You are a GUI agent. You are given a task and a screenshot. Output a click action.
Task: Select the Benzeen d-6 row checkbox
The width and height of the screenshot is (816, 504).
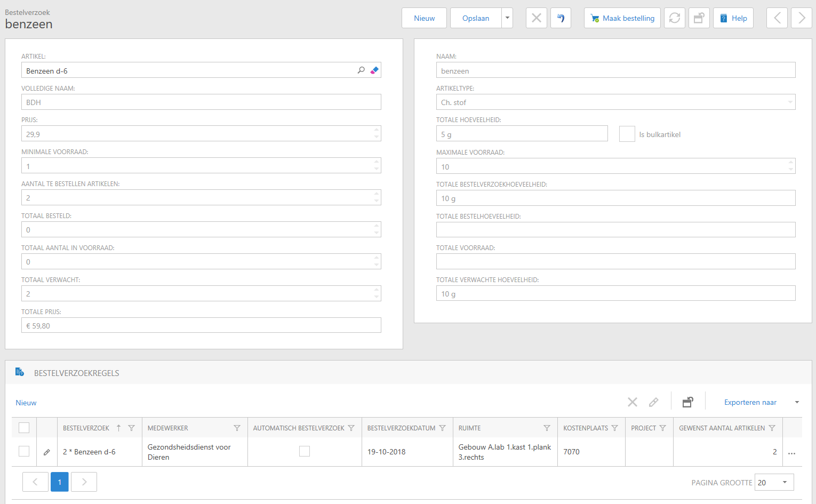(x=24, y=452)
